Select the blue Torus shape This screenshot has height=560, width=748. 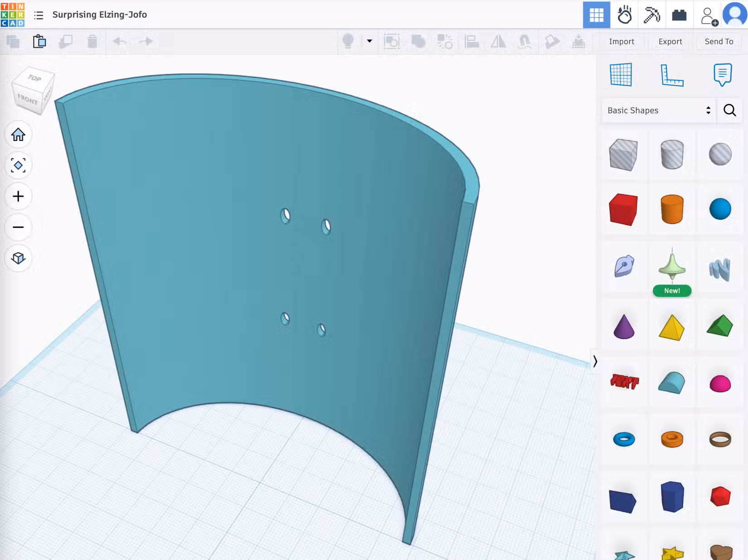[x=624, y=439]
